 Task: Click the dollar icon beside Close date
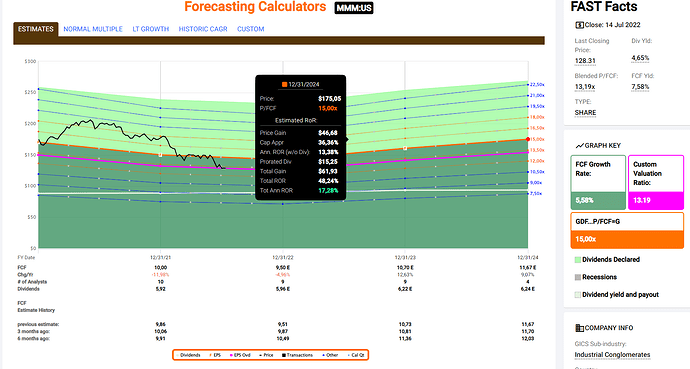click(580, 25)
